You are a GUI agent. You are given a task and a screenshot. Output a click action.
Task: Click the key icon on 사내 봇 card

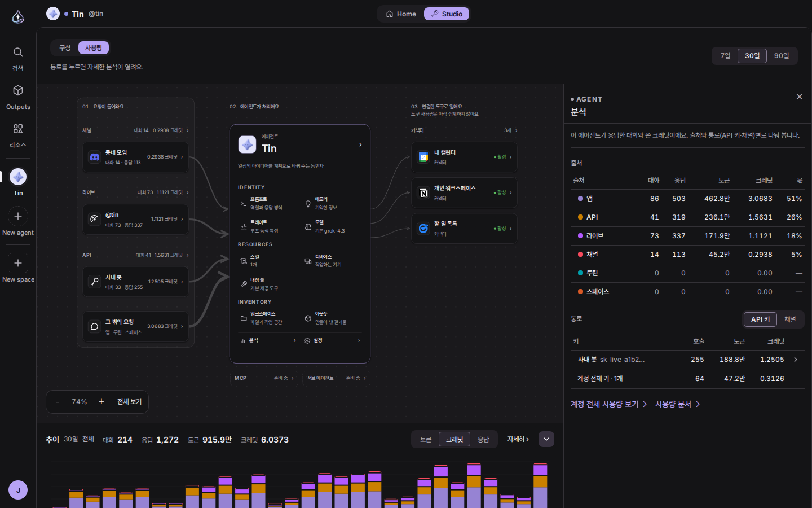click(x=95, y=282)
